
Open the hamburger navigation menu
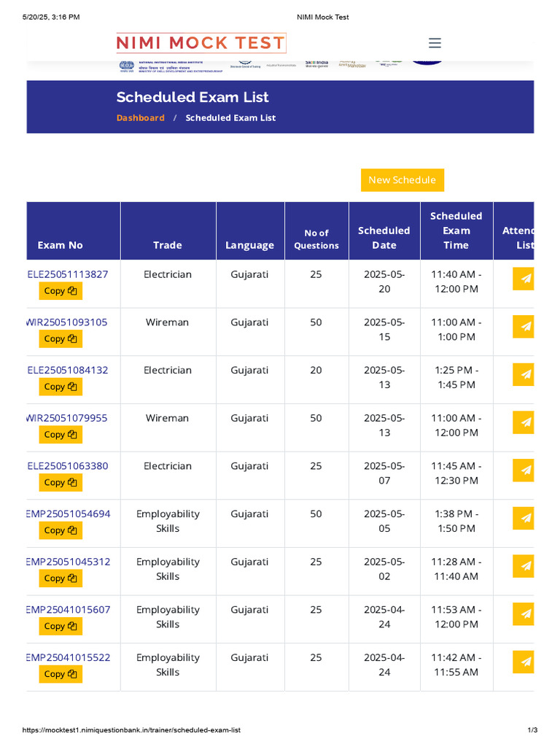click(435, 43)
